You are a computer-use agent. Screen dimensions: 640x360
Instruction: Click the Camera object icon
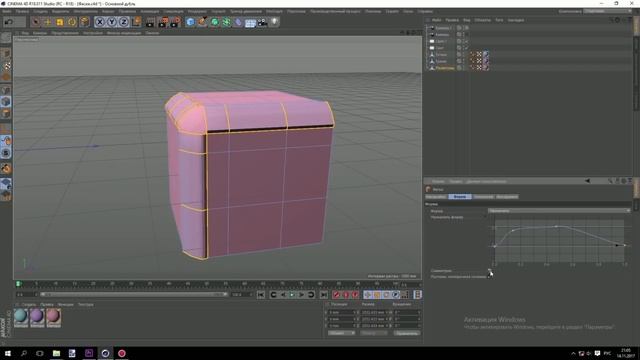coord(262,22)
